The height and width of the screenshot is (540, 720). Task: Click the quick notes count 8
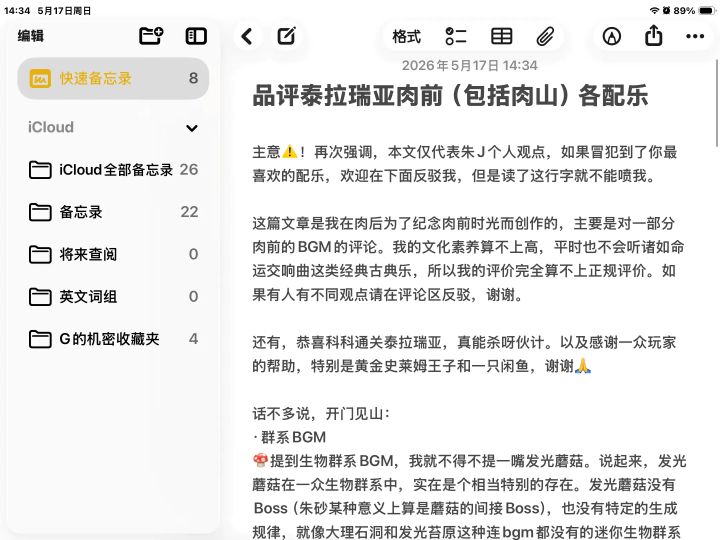coord(193,78)
